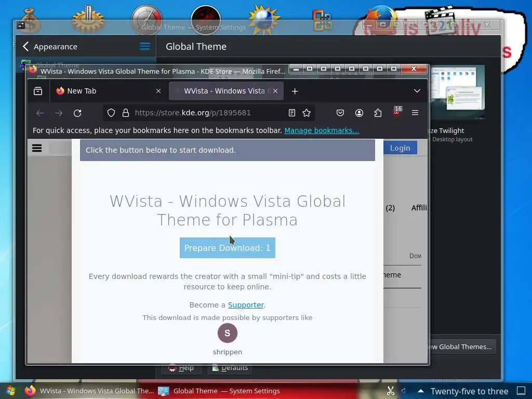The image size is (532, 399).
Task: Open the speedometer gauge desktop icon
Action: (x=147, y=20)
